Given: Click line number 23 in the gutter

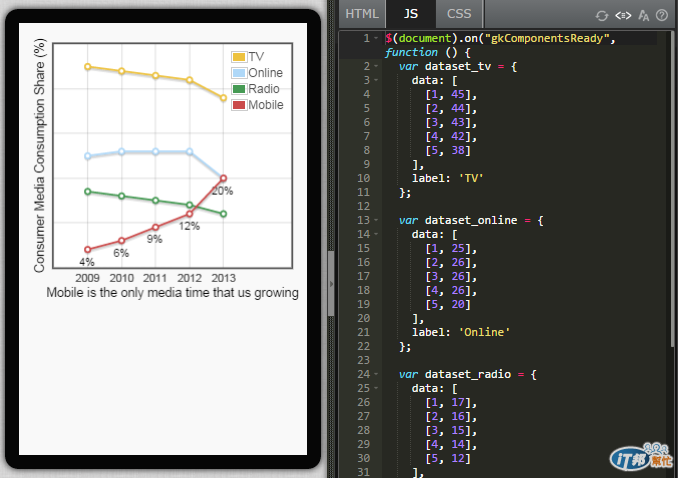Looking at the screenshot, I should click(364, 360).
